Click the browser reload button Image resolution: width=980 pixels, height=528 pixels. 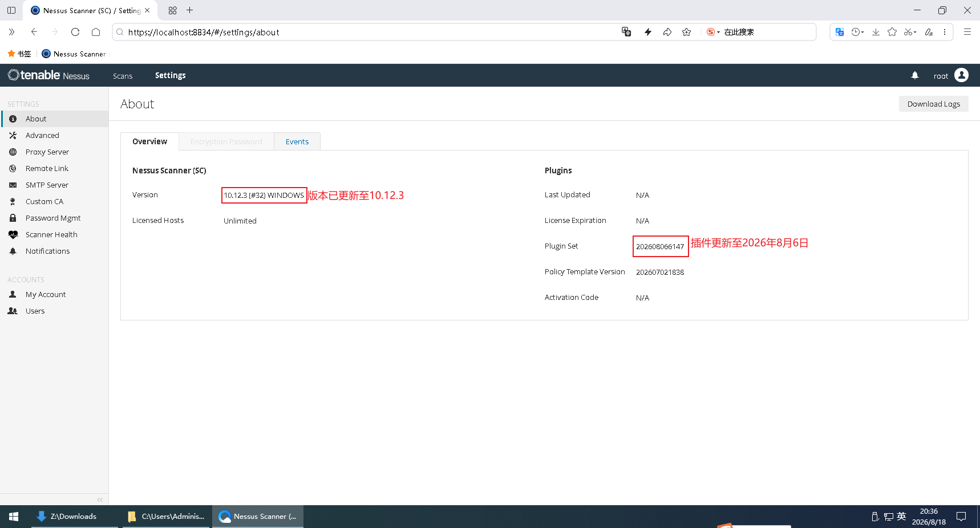[x=75, y=32]
